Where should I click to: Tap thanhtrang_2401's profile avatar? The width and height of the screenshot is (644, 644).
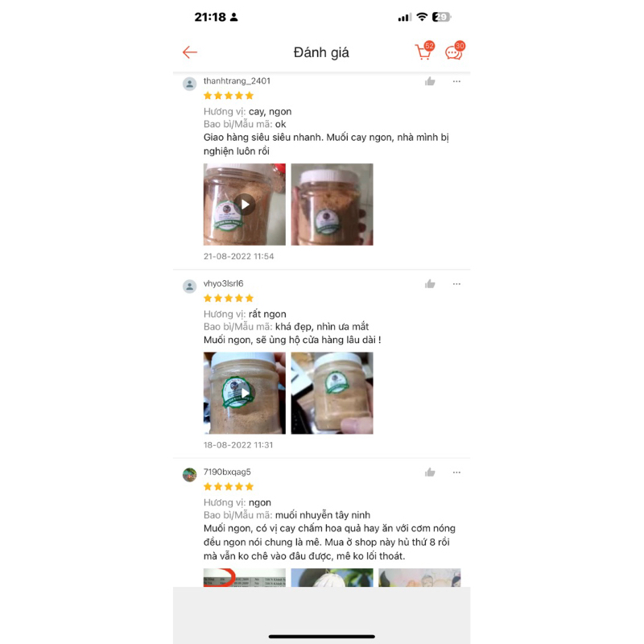tap(189, 84)
